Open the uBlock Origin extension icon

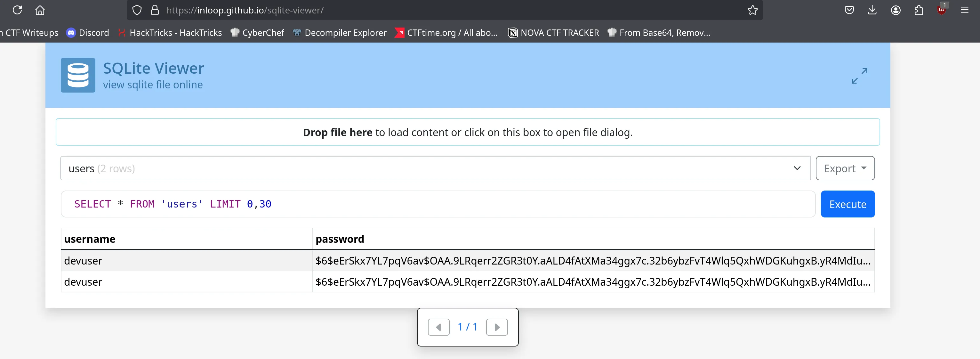click(942, 10)
